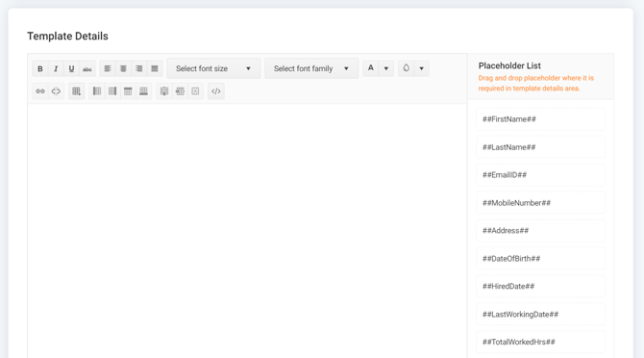Insert a hyperlink
The image size is (644, 358).
(x=40, y=91)
